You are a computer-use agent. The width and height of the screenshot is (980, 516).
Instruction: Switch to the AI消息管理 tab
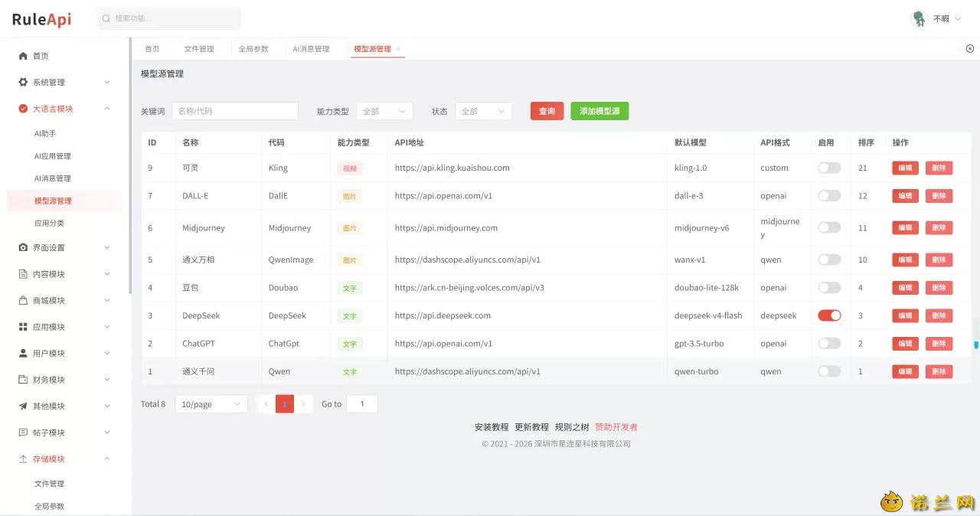311,49
